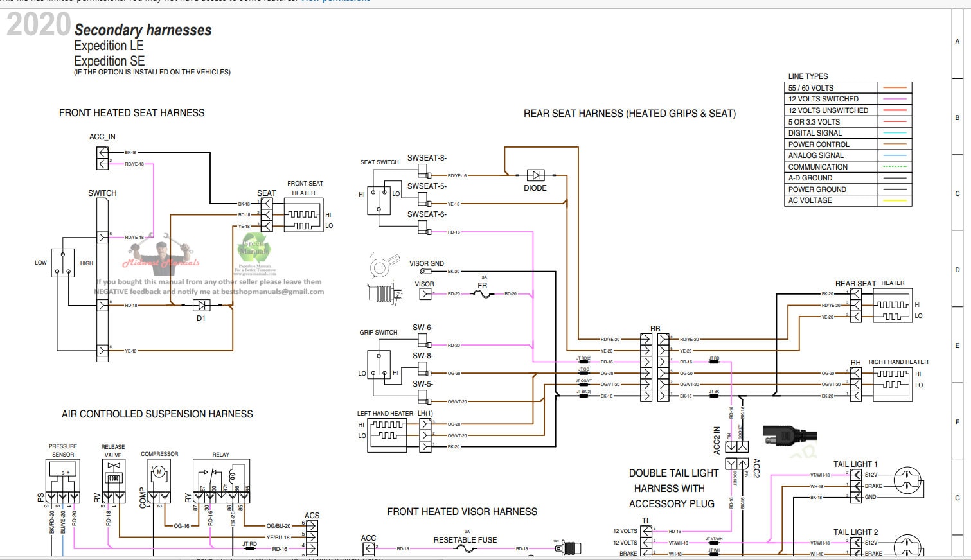Click the RB connector block

(655, 367)
